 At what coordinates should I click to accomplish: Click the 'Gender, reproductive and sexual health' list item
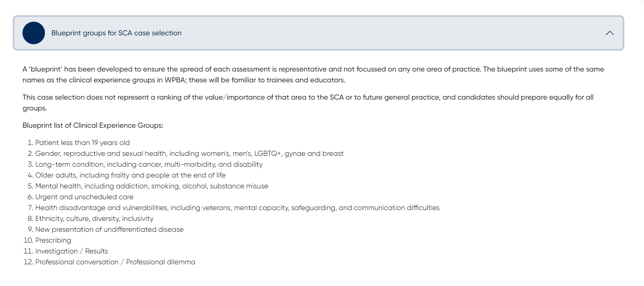(x=189, y=153)
